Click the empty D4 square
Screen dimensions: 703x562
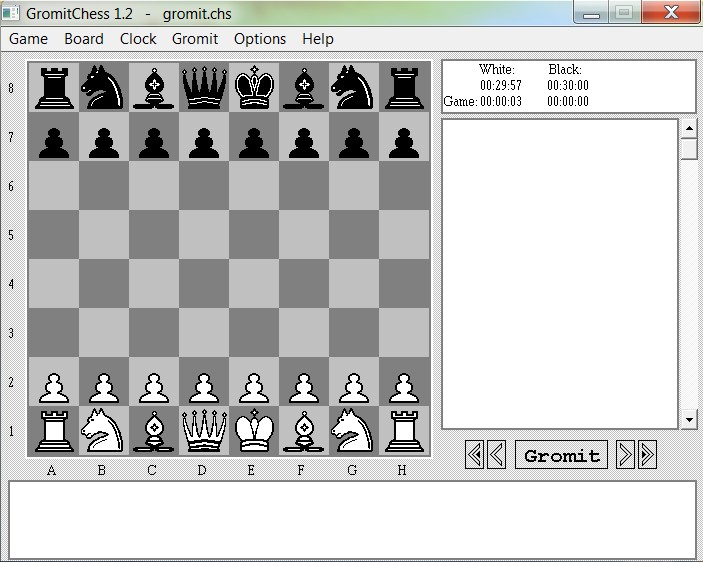pos(204,284)
